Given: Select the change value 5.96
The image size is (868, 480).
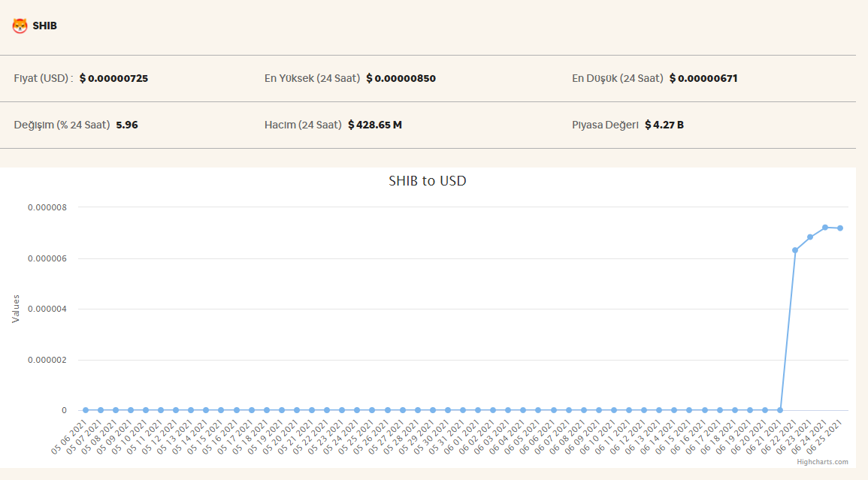Looking at the screenshot, I should 127,125.
